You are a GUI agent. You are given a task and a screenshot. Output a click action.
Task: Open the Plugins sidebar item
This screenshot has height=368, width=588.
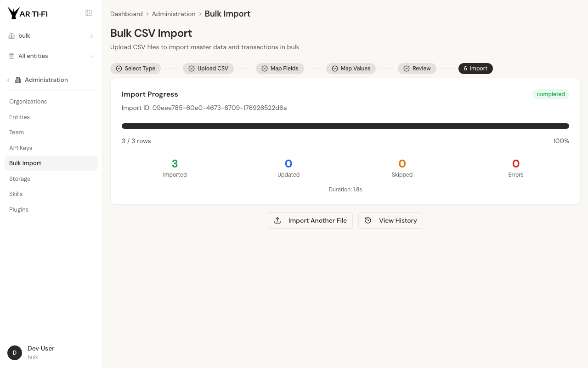(x=19, y=210)
